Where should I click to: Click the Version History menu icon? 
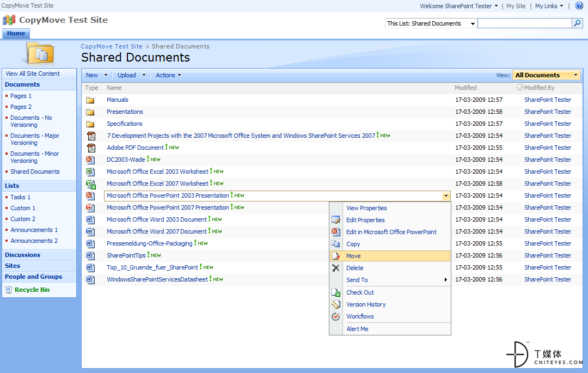click(335, 304)
